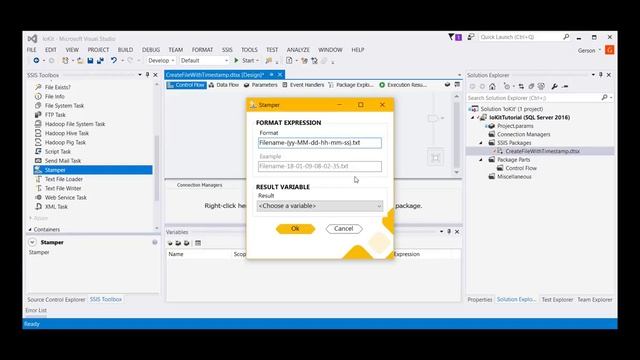Viewport: 640px width, 360px height.
Task: Select Connection Managers node in Solution Explorer
Action: click(523, 134)
